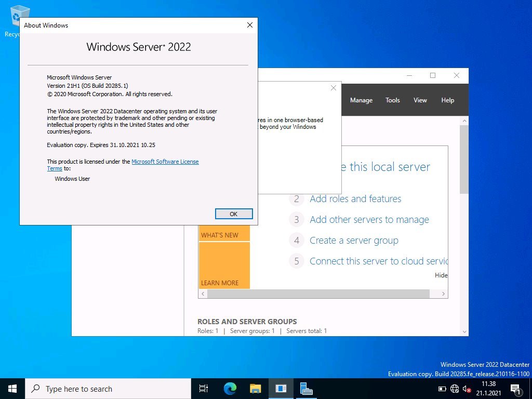Open the WHAT'S NEW tile
Screen dimensions: 532x399
(224, 233)
